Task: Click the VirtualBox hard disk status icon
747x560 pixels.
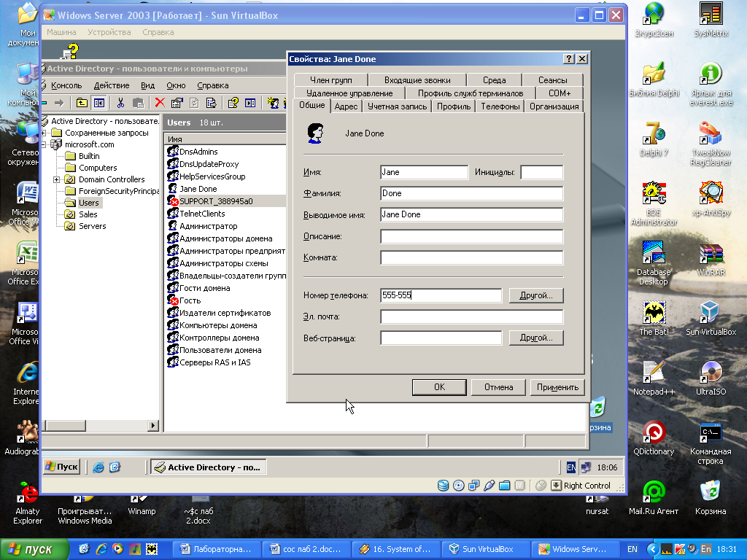Action: click(x=443, y=486)
